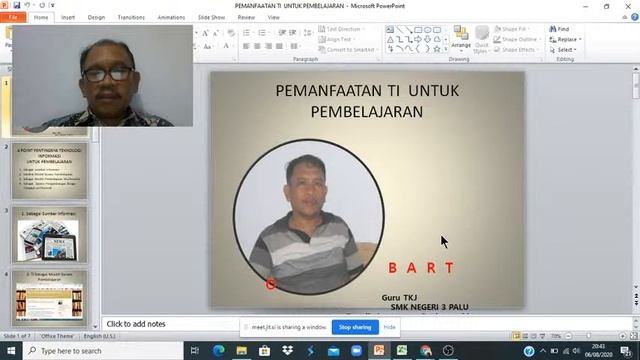Image resolution: width=640 pixels, height=360 pixels.
Task: Open the Transitions ribbon tab
Action: (x=131, y=18)
